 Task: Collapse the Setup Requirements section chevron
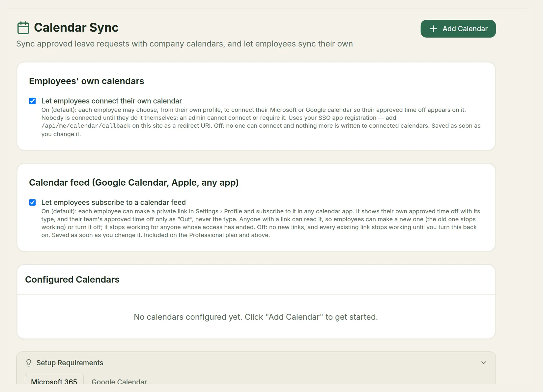[x=483, y=363]
